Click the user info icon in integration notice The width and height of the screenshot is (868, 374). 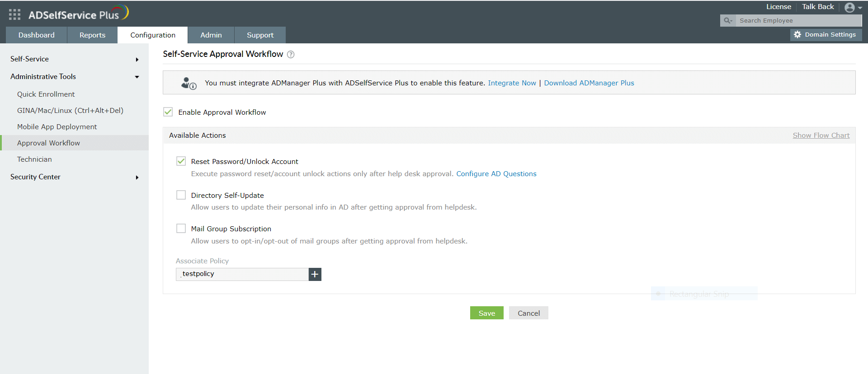189,83
